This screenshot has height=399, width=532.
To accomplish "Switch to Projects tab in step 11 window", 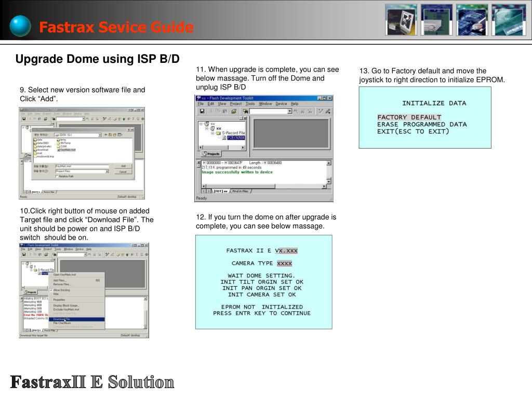I will click(211, 154).
